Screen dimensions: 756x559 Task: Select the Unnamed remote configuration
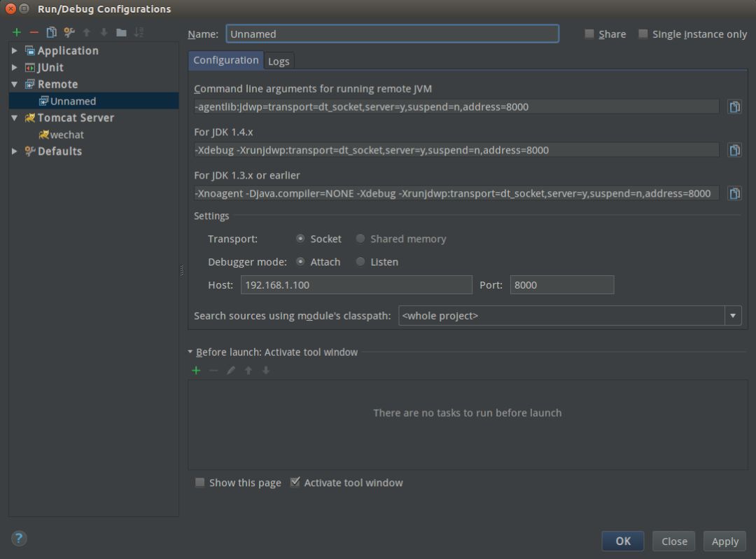94,101
